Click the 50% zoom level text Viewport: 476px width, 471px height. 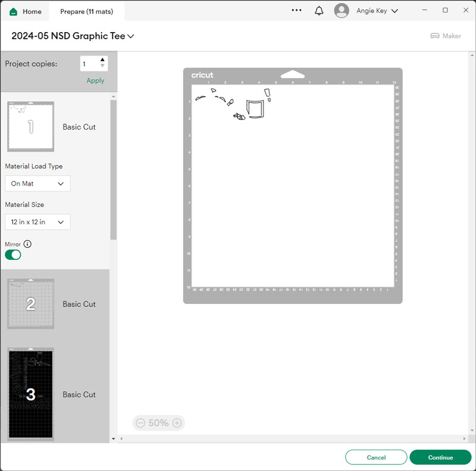click(x=158, y=423)
